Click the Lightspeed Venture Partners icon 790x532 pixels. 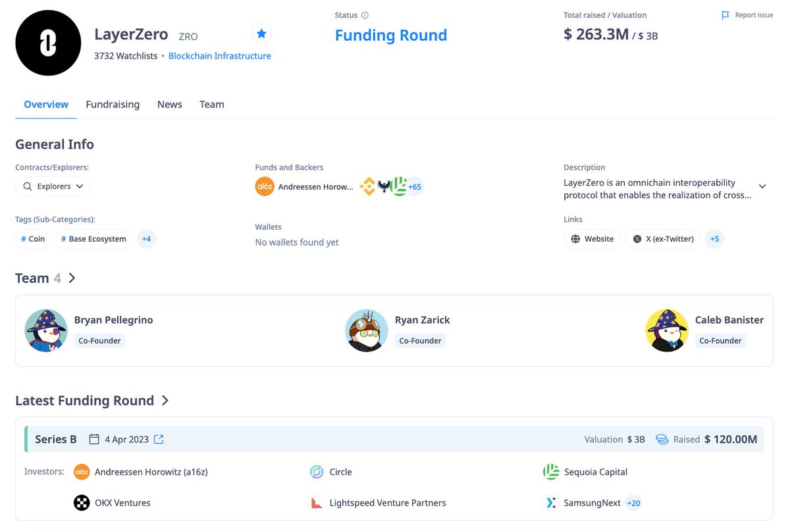point(317,503)
